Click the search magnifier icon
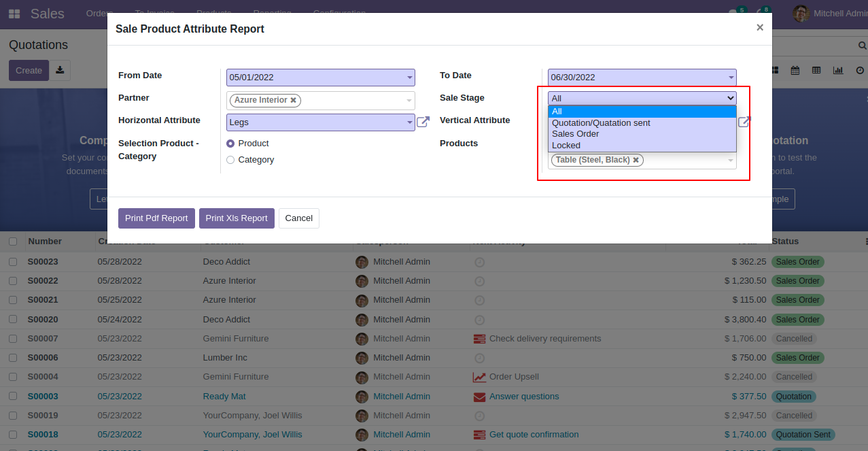Viewport: 868px width, 451px height. coord(861,46)
